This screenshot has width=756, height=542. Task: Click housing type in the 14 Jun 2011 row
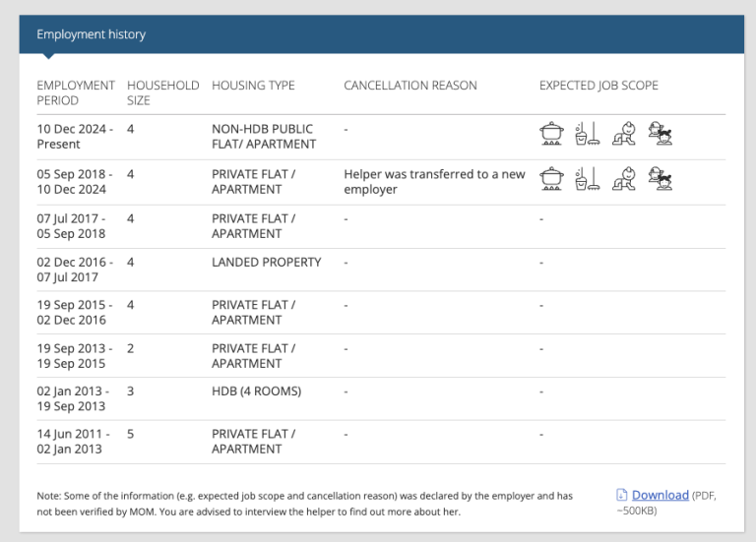(254, 442)
